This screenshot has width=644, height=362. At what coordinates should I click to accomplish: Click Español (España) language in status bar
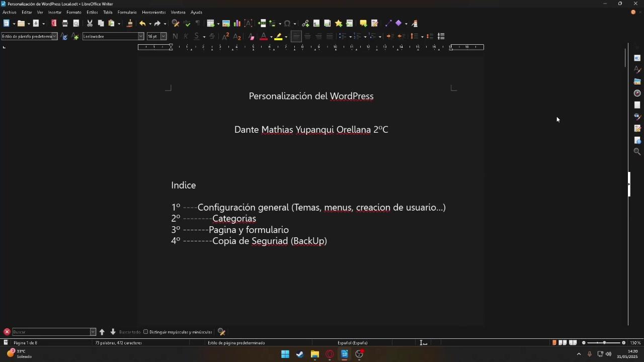tap(353, 343)
